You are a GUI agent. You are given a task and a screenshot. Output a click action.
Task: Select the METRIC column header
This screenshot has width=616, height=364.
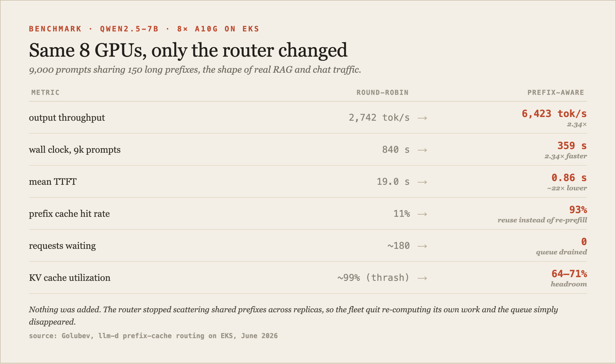click(46, 92)
